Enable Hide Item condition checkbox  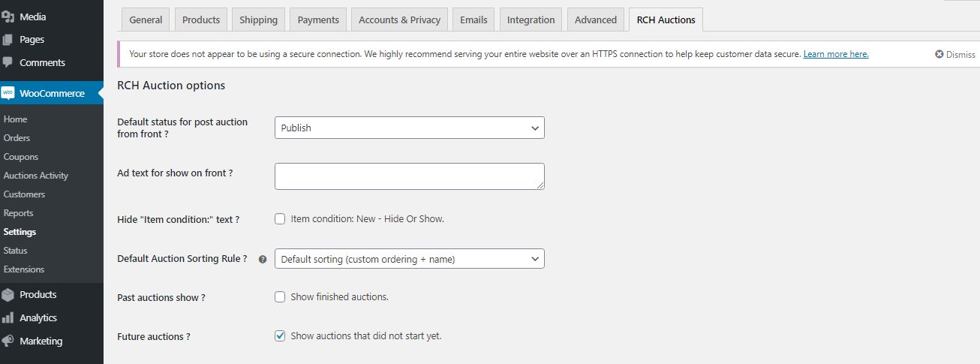click(x=280, y=219)
